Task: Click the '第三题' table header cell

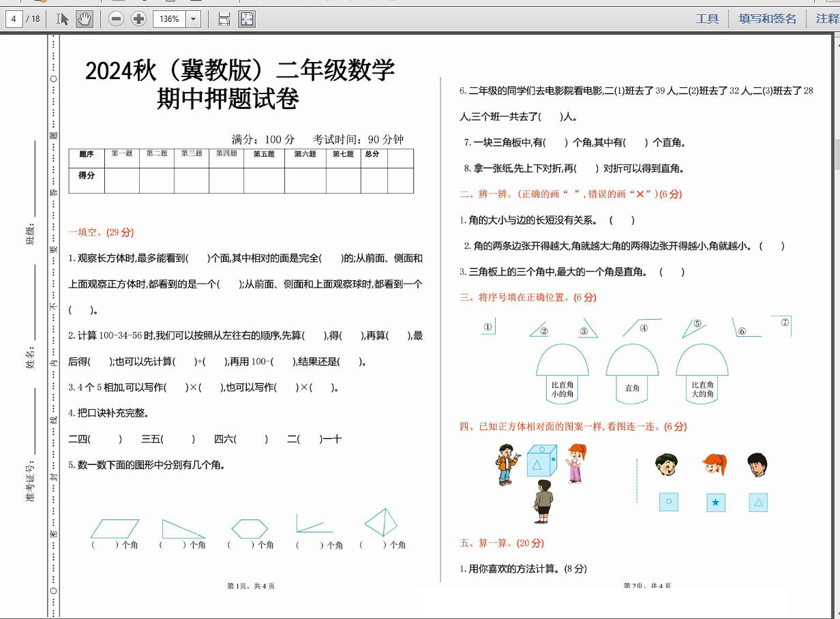Action: (192, 158)
